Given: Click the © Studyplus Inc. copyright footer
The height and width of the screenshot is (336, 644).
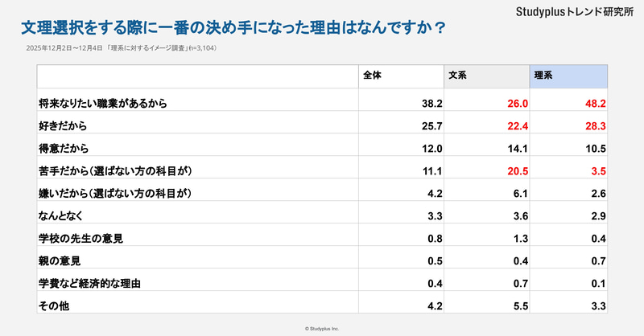Looking at the screenshot, I should click(x=322, y=329).
